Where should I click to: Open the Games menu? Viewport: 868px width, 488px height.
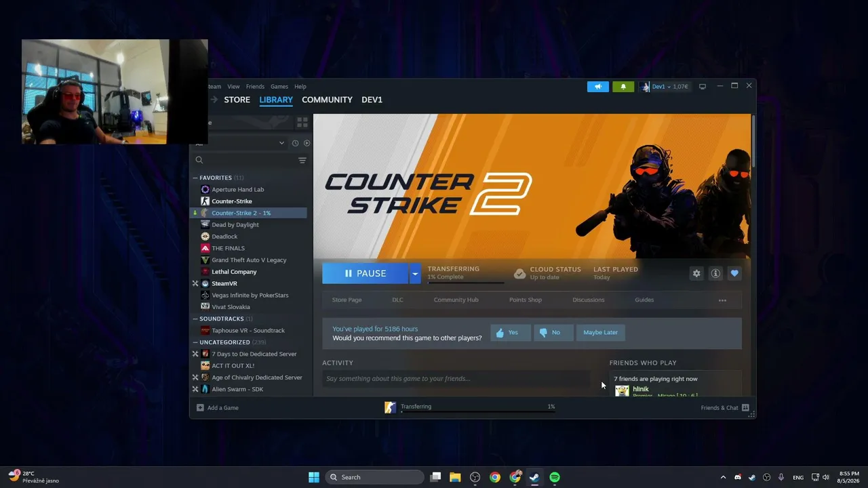pyautogui.click(x=279, y=87)
